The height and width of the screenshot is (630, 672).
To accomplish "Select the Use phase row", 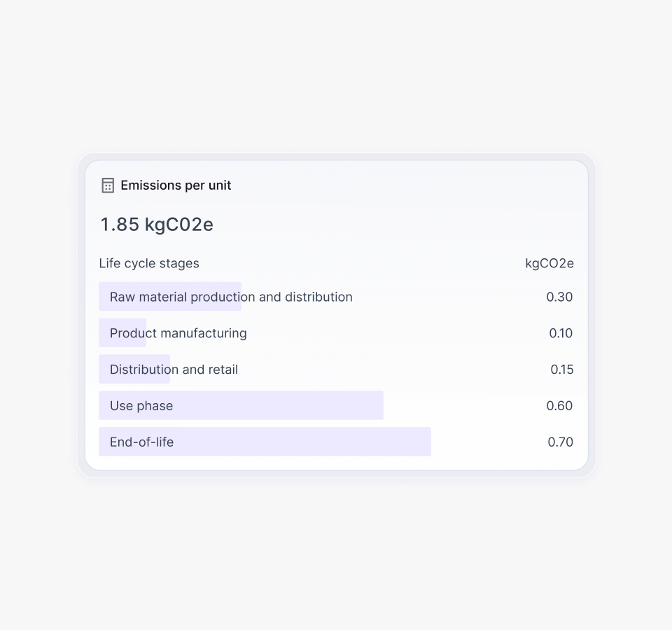I will click(141, 406).
